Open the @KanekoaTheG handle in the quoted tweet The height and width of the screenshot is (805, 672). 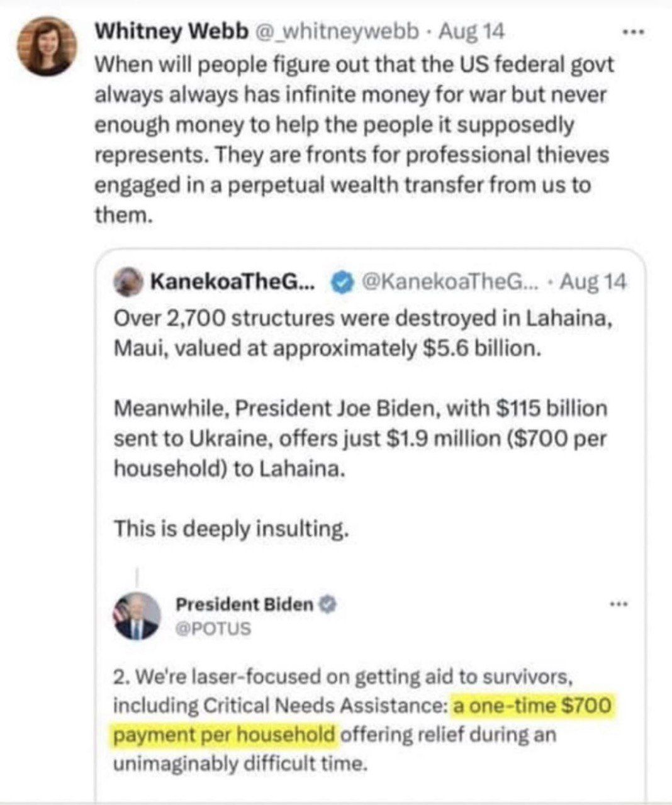pos(449,282)
